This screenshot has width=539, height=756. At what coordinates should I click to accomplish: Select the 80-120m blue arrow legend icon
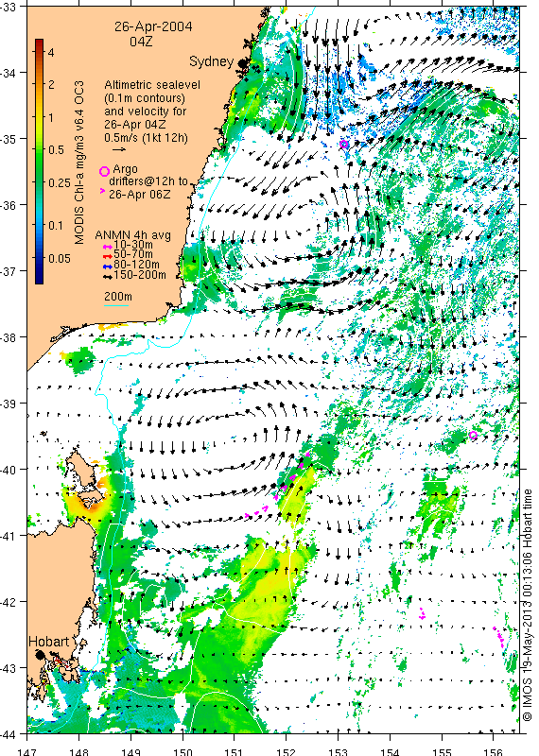pyautogui.click(x=108, y=266)
